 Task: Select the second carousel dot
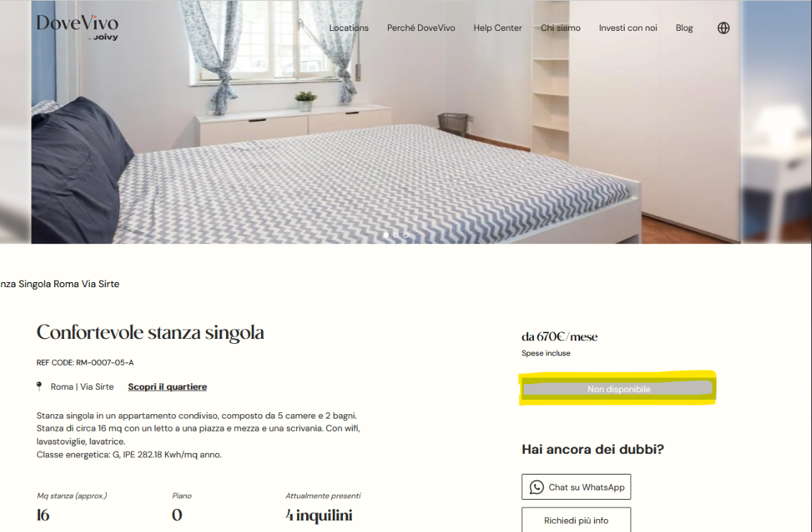click(x=396, y=235)
